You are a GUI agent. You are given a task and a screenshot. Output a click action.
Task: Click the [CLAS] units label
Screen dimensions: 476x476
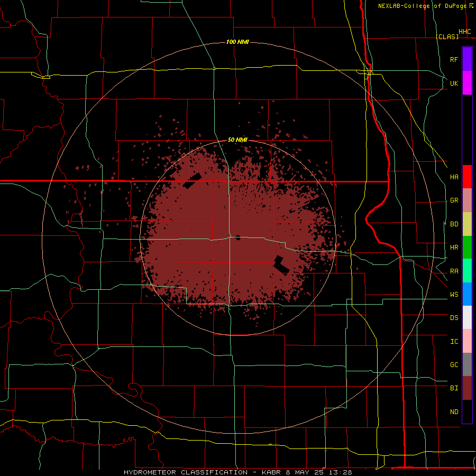coord(447,36)
